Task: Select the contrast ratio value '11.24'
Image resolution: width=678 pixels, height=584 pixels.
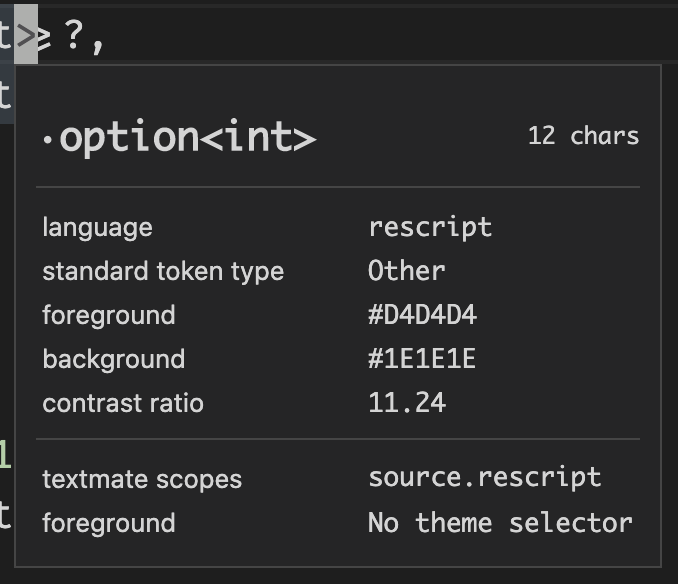Action: 407,403
